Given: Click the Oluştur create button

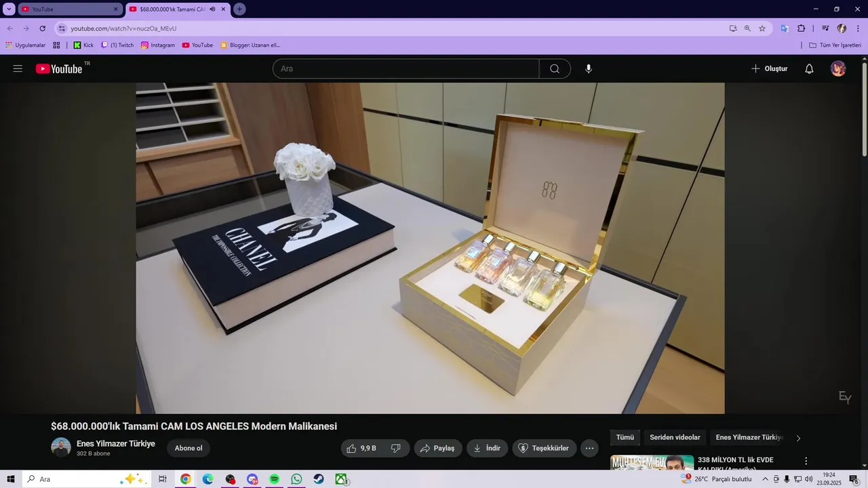Looking at the screenshot, I should click(x=769, y=68).
